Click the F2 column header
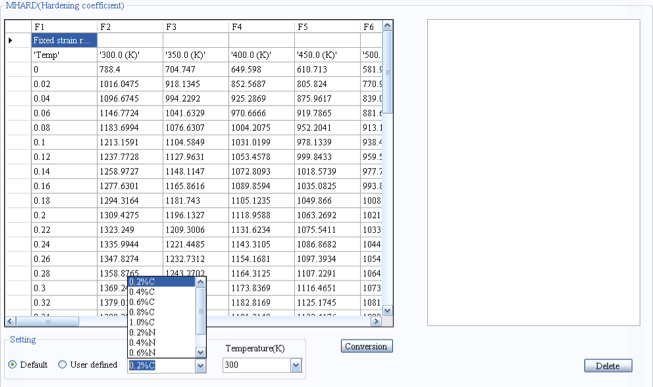 click(130, 27)
